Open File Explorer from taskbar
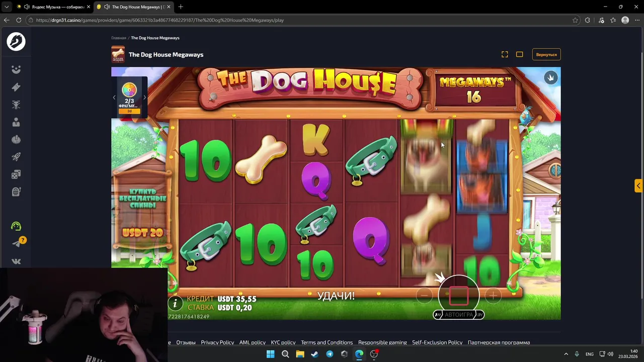Viewport: 644px width, 362px height. [x=300, y=354]
